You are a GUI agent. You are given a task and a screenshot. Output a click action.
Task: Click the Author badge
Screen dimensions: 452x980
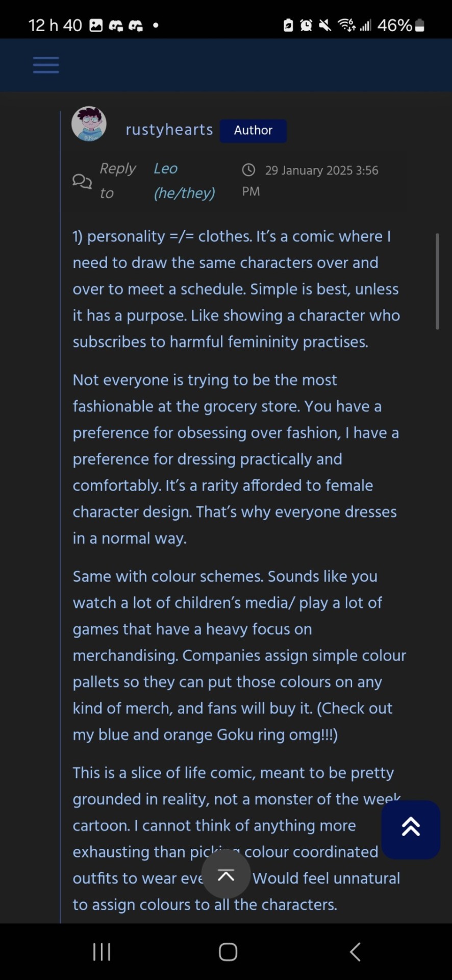pyautogui.click(x=253, y=131)
